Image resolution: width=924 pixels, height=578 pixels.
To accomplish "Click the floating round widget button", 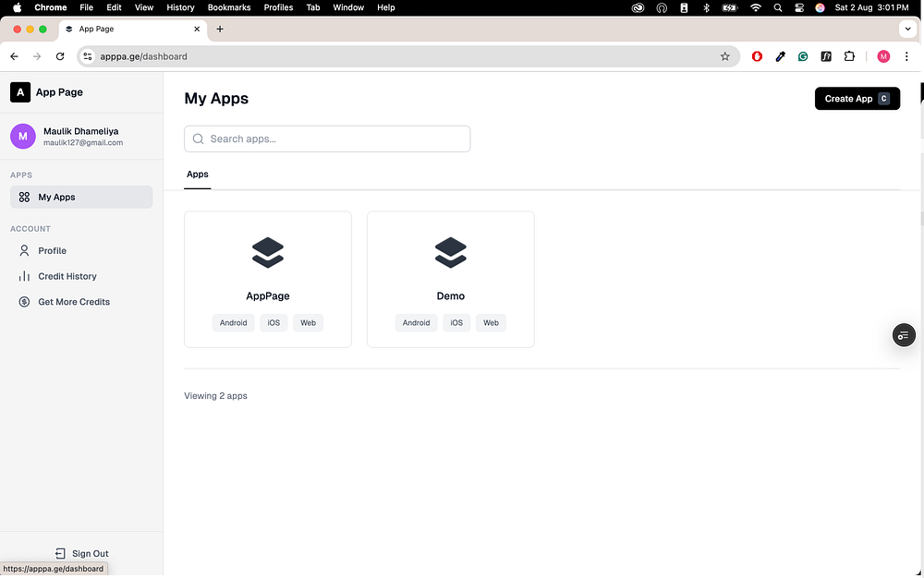I will [x=904, y=335].
